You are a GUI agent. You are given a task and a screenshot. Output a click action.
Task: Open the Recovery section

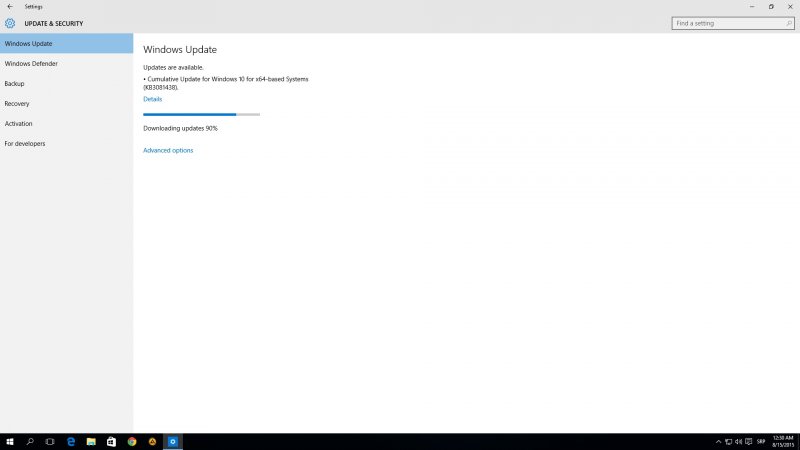coord(66,104)
